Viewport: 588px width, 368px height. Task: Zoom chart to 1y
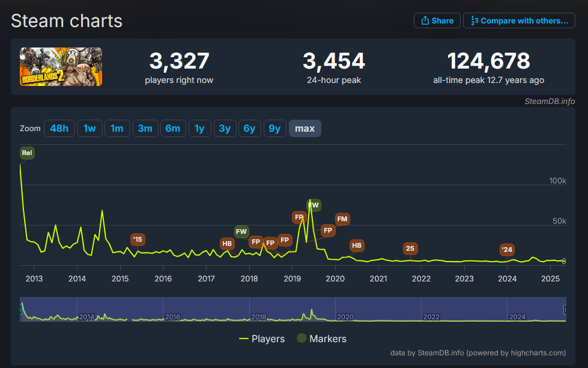[199, 129]
